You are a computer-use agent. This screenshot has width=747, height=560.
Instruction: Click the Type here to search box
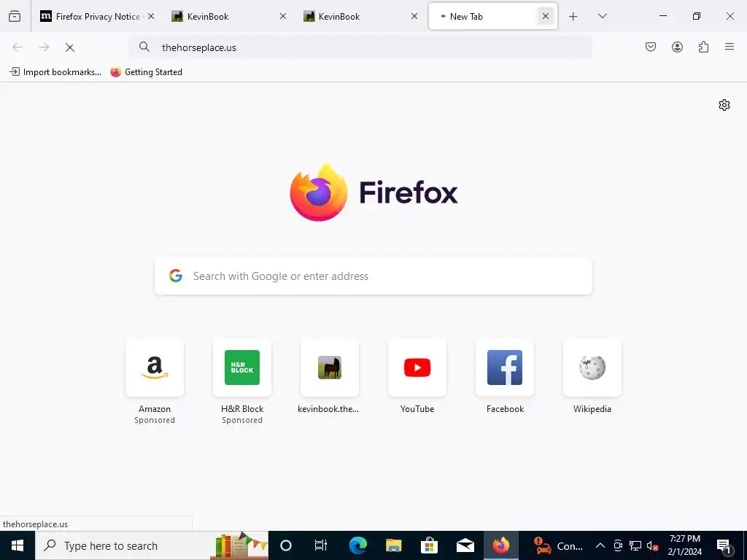click(152, 545)
